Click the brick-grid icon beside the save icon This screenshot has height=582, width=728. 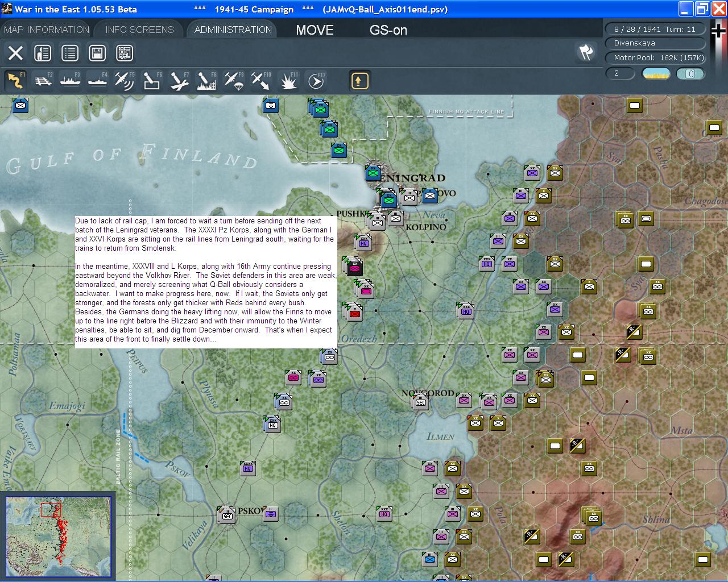[x=125, y=53]
